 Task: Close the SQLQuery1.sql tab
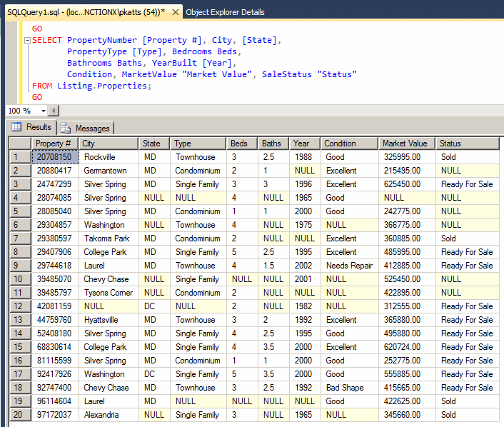[176, 13]
